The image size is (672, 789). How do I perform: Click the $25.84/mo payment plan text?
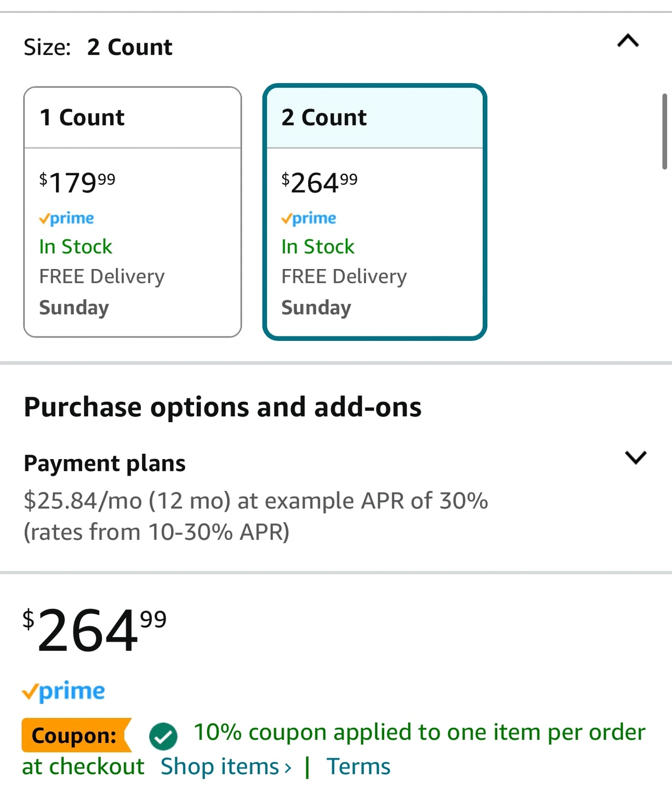coord(256,516)
